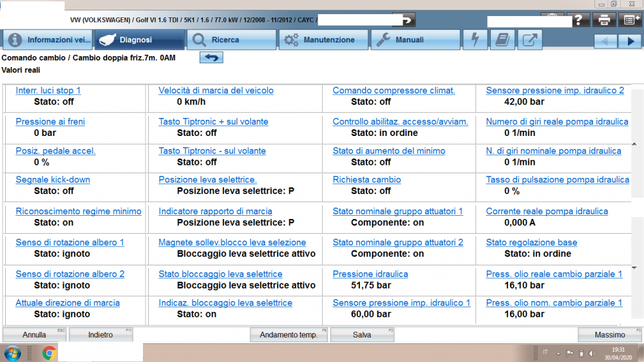
Task: Open Chrome from the taskbar
Action: coord(48,352)
